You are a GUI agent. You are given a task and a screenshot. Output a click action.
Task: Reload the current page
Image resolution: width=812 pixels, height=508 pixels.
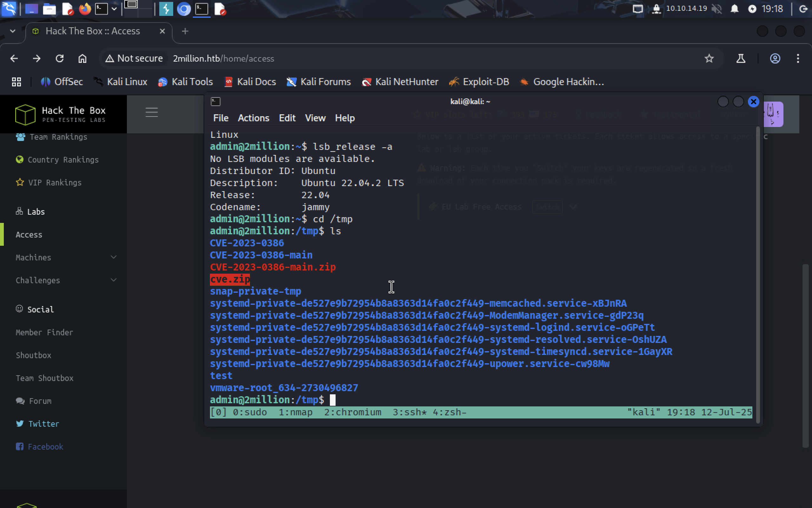[x=59, y=58]
